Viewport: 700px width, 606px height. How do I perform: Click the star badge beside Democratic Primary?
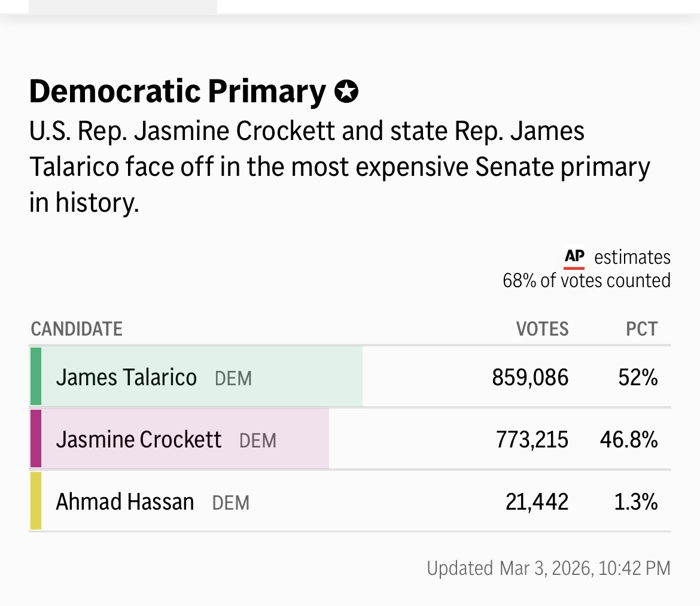click(x=346, y=92)
